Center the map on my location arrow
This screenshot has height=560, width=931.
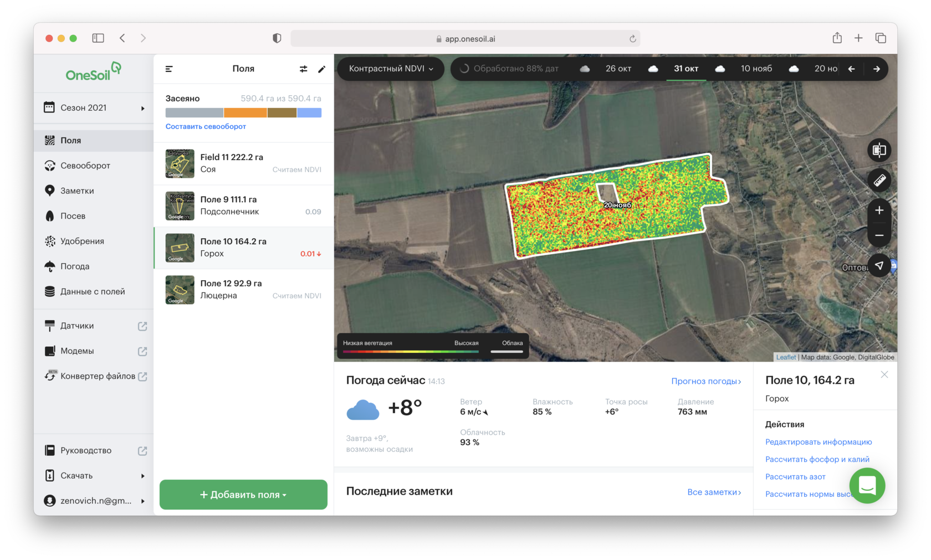tap(879, 266)
